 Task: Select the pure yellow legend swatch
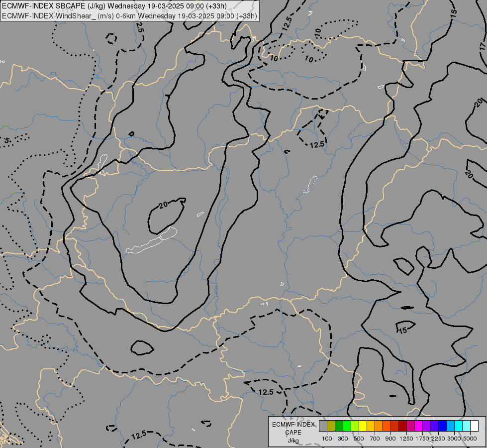click(x=363, y=426)
